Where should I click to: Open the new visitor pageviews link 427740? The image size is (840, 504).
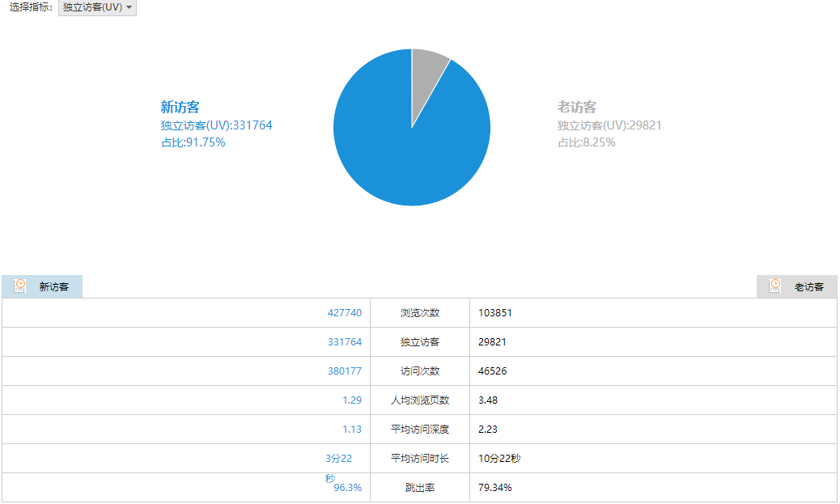pos(345,313)
